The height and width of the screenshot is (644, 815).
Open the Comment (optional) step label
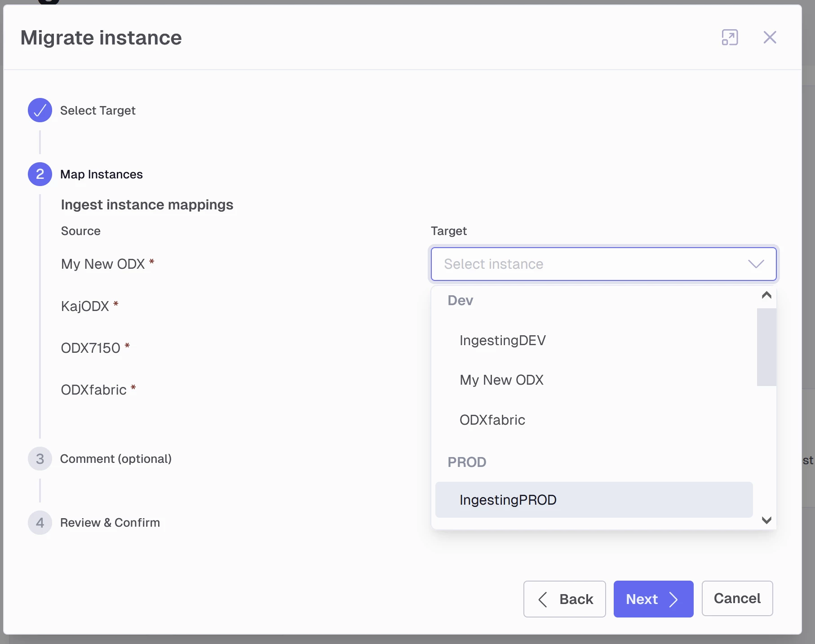[x=116, y=459]
